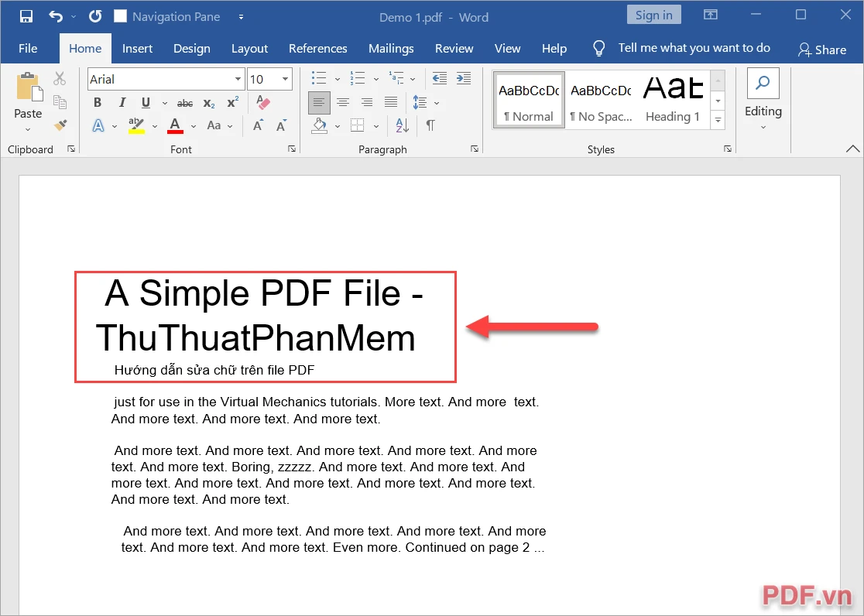Apply the yellow text highlight color
The image size is (864, 616).
(x=136, y=125)
